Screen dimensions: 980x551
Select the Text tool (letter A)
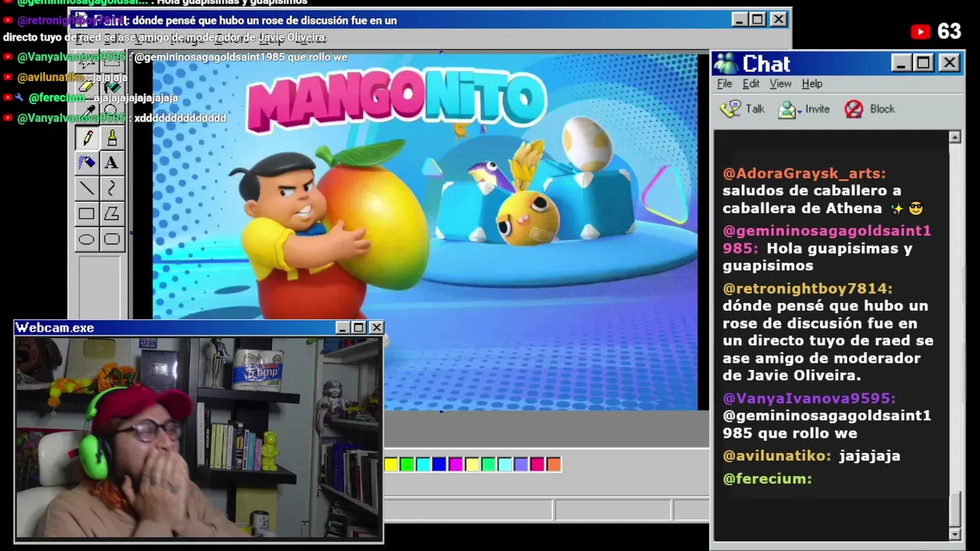[x=112, y=163]
